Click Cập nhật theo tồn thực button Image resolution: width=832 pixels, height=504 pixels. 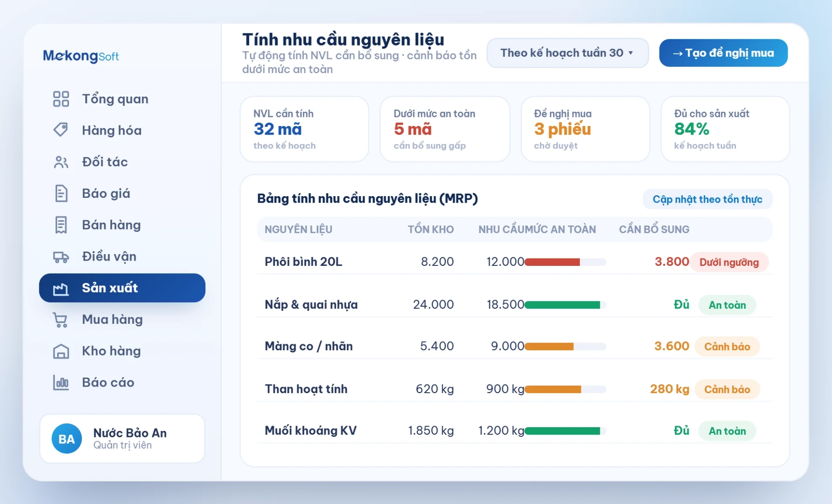708,199
